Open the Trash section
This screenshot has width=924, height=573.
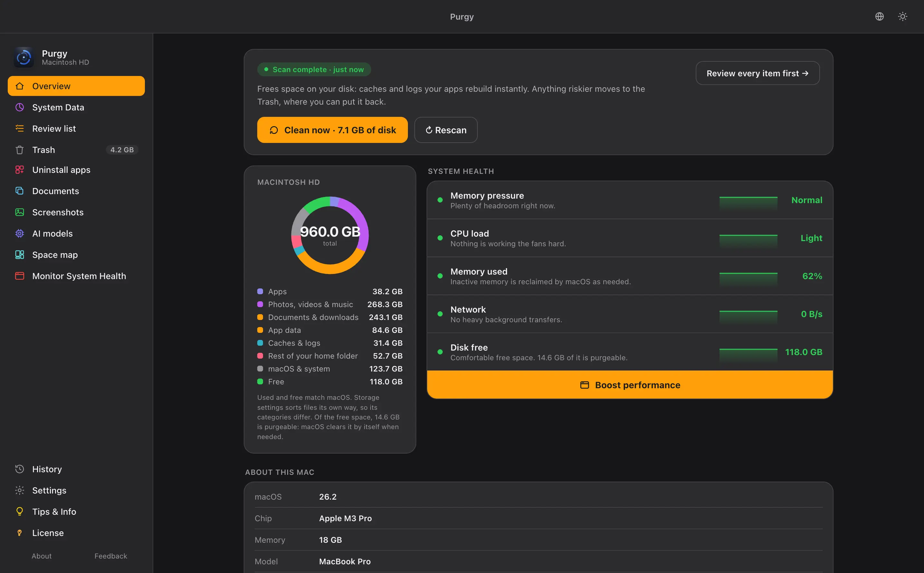[76, 150]
